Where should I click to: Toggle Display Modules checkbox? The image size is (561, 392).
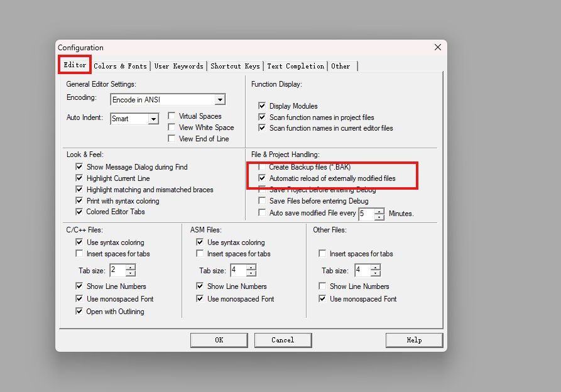(x=262, y=106)
